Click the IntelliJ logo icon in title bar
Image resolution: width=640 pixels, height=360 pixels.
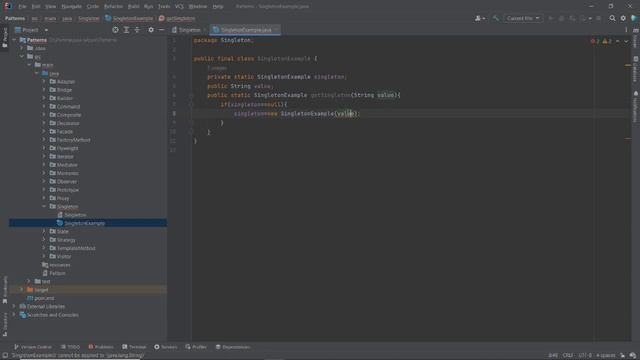pos(7,6)
